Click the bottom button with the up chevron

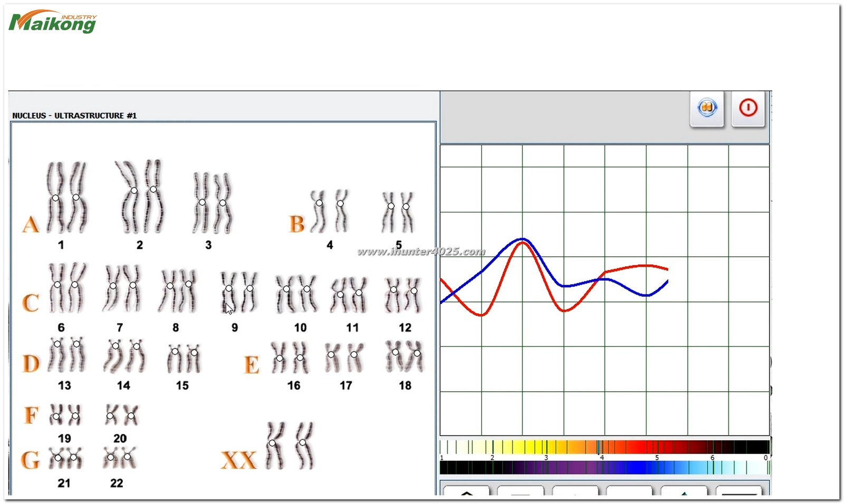point(466,491)
